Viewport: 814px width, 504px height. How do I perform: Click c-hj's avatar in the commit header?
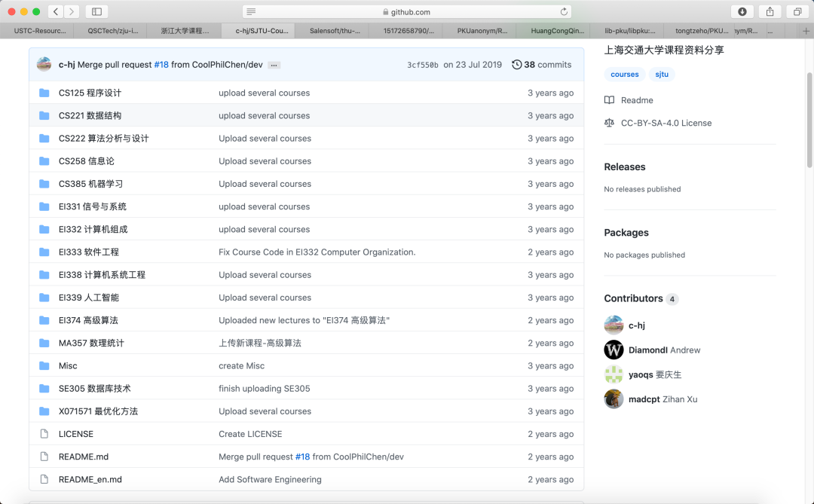(44, 64)
